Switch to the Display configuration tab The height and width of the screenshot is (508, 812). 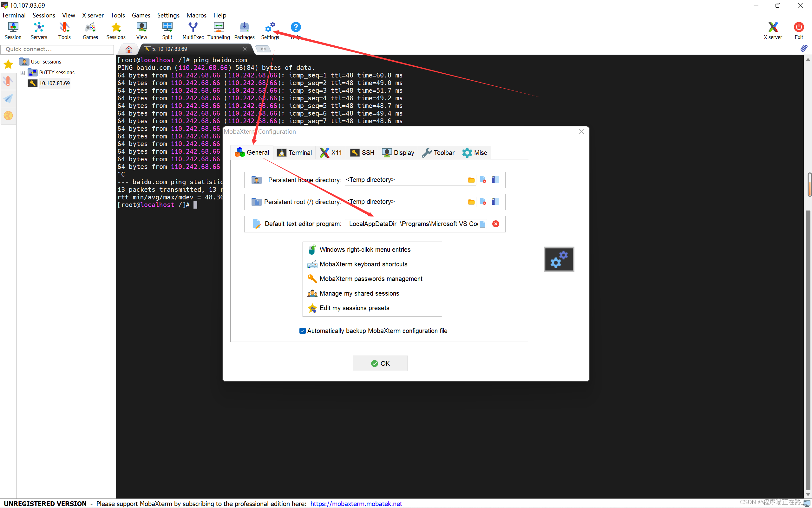point(398,153)
